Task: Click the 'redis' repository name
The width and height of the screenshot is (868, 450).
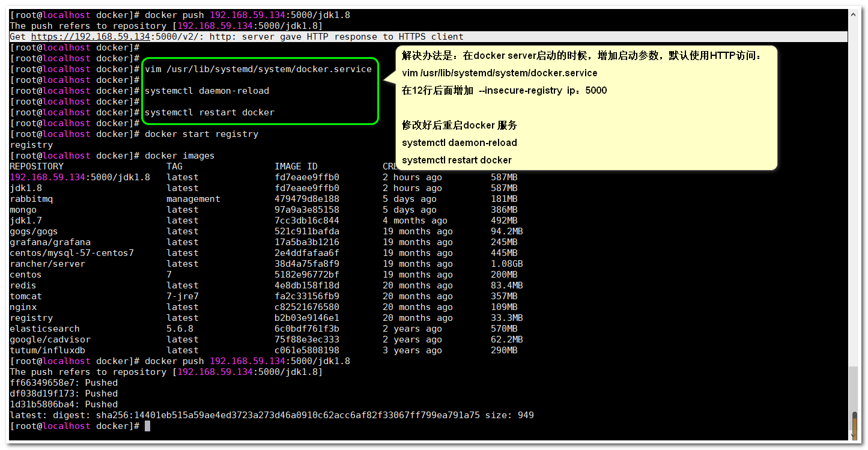Action: [23, 285]
